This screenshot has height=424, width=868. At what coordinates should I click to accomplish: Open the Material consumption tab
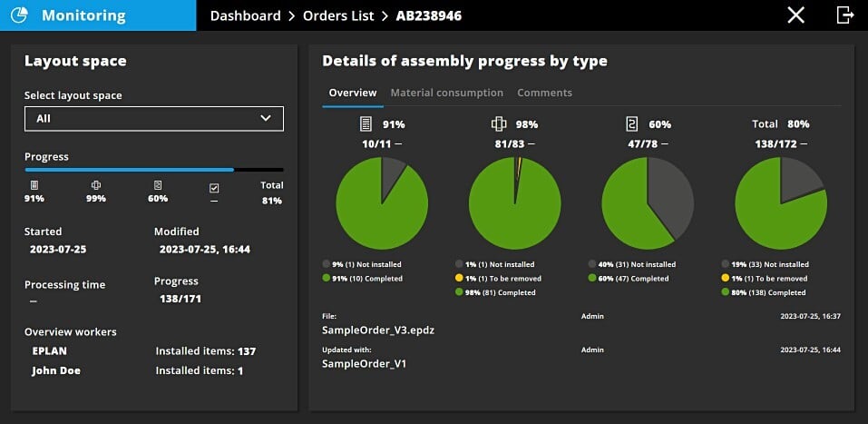pos(446,93)
